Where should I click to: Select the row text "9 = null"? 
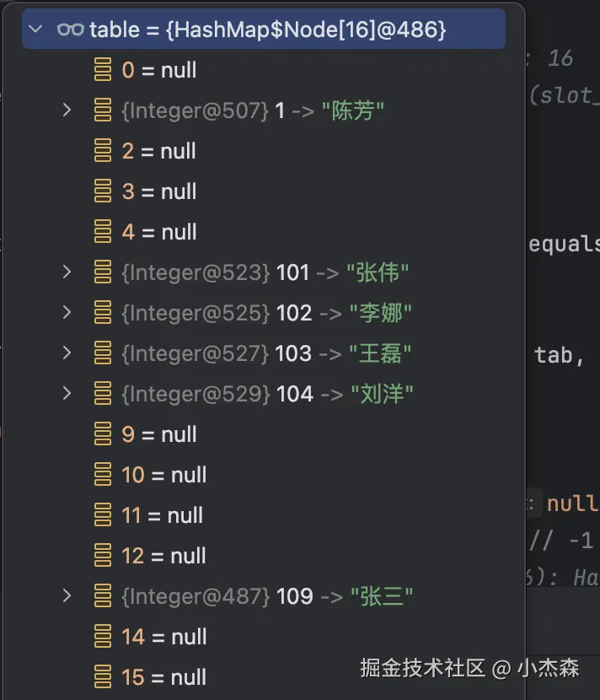[158, 434]
